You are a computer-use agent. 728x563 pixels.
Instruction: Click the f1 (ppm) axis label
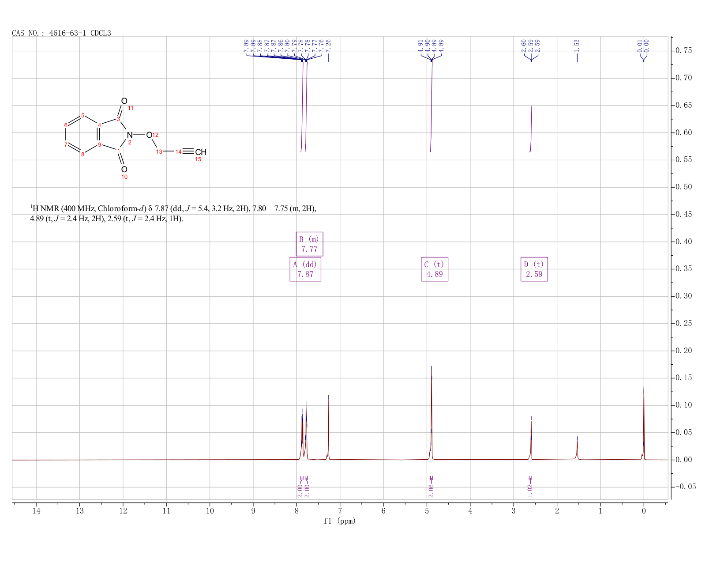[340, 521]
